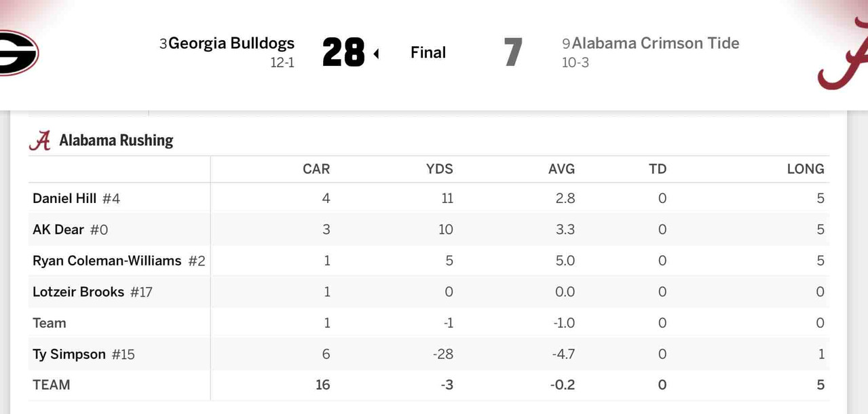Click the TEAM totals row
The image size is (868, 414).
429,385
